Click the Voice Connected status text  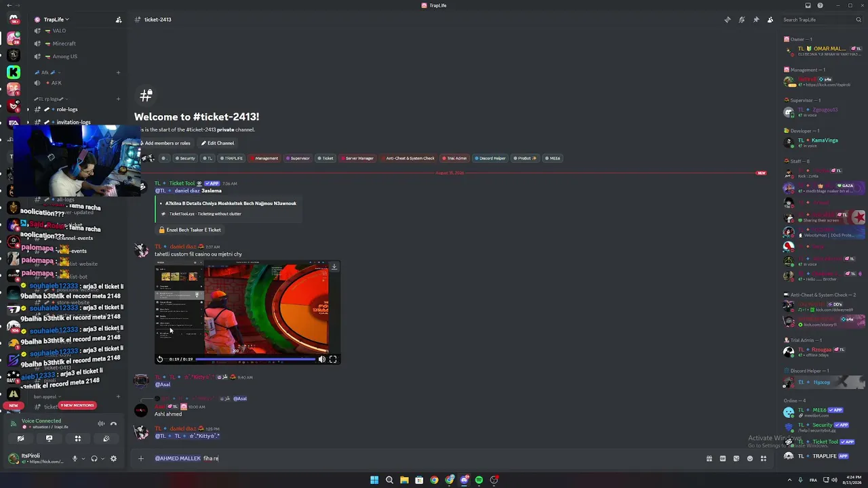tap(41, 421)
